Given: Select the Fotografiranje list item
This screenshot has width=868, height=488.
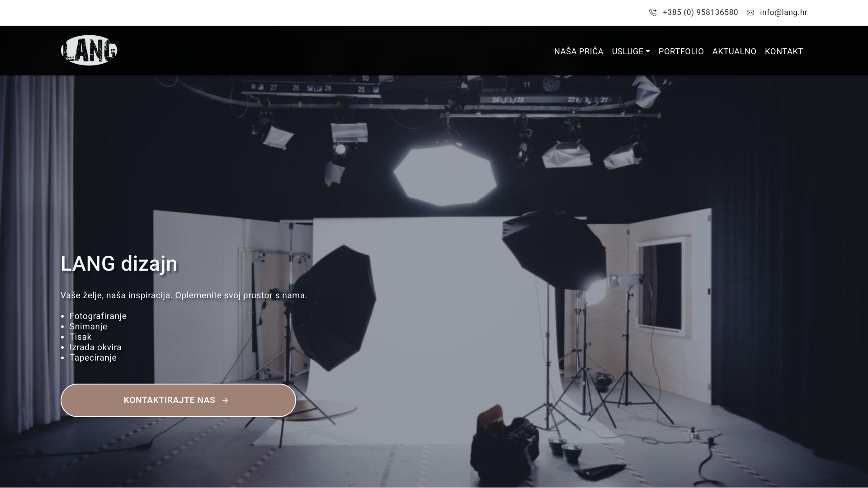Looking at the screenshot, I should point(98,316).
